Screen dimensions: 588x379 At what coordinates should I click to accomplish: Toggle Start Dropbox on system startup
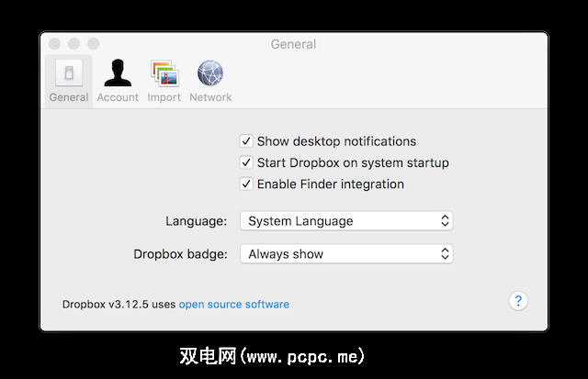click(246, 162)
